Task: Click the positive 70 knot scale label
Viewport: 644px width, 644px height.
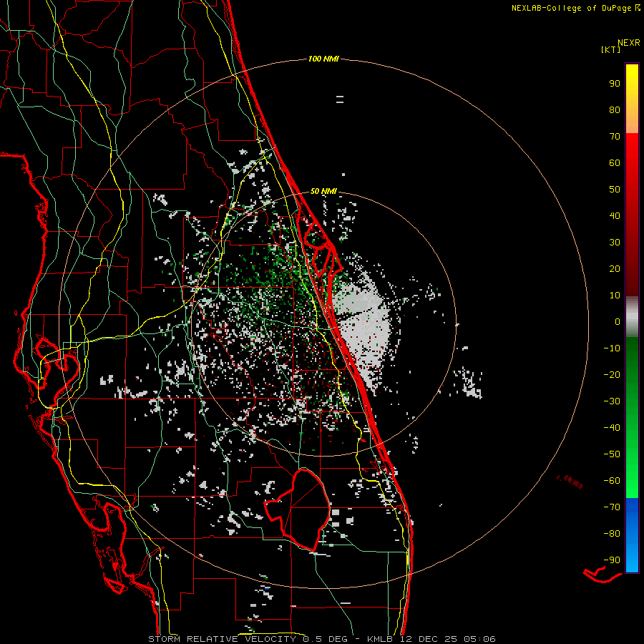Action: [615, 137]
